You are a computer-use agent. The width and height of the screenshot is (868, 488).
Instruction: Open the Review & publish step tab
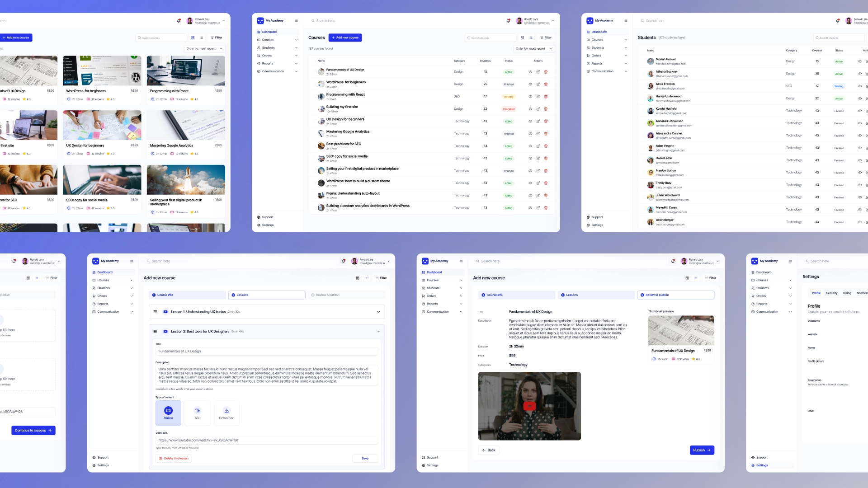coord(327,295)
